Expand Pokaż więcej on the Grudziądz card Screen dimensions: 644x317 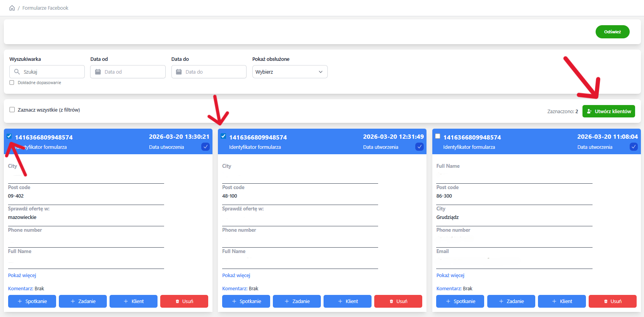click(450, 276)
